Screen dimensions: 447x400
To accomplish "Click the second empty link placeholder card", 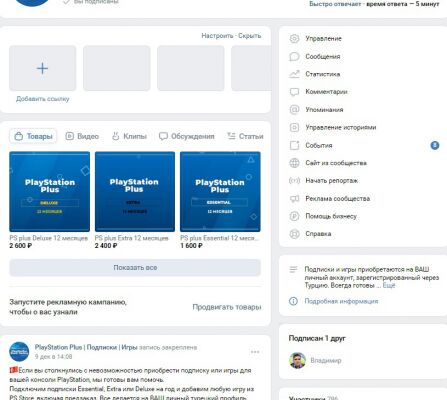I will [x=117, y=68].
